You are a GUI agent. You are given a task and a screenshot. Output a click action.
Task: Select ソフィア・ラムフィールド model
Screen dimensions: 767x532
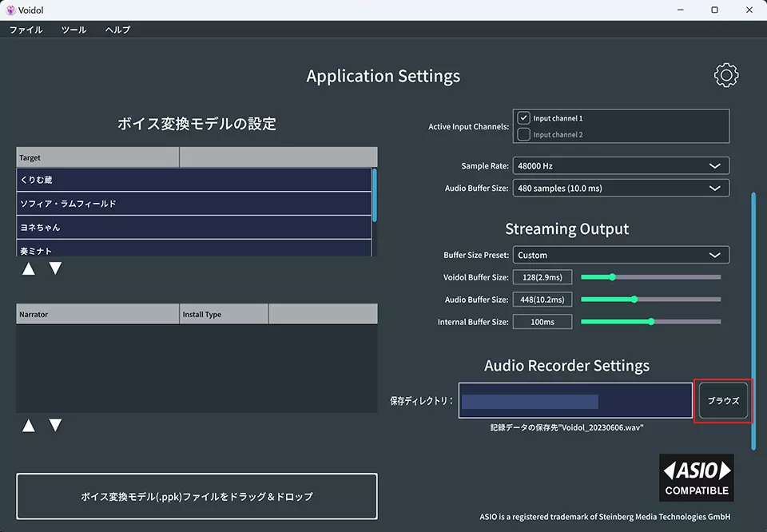[x=193, y=204]
